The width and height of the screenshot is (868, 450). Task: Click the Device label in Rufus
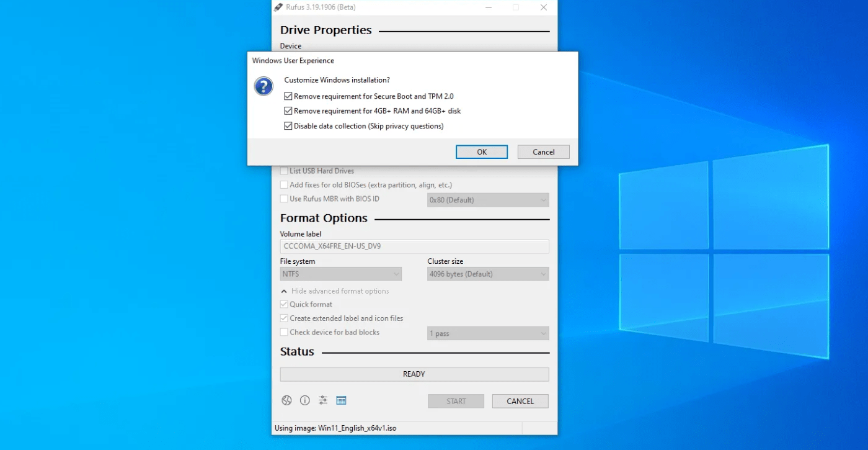coord(291,46)
